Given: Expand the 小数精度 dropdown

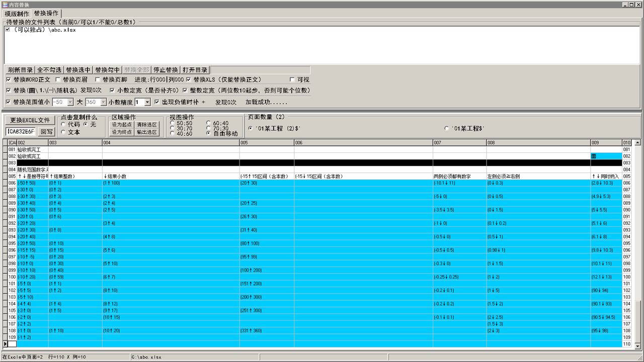Looking at the screenshot, I should coord(147,102).
